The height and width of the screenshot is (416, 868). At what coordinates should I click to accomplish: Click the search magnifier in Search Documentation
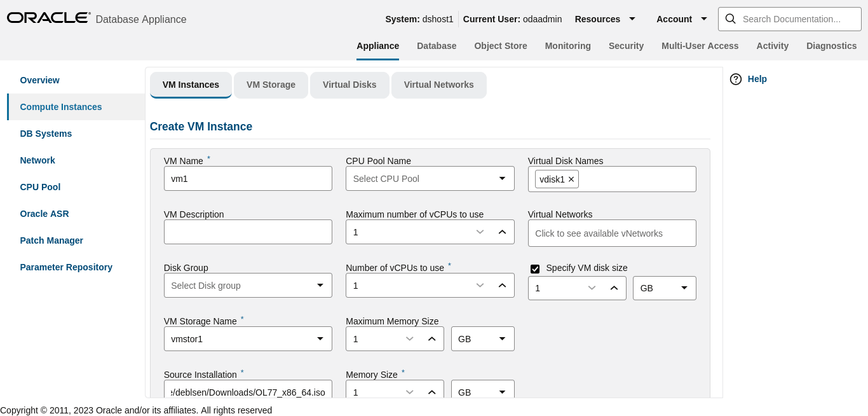click(x=730, y=19)
